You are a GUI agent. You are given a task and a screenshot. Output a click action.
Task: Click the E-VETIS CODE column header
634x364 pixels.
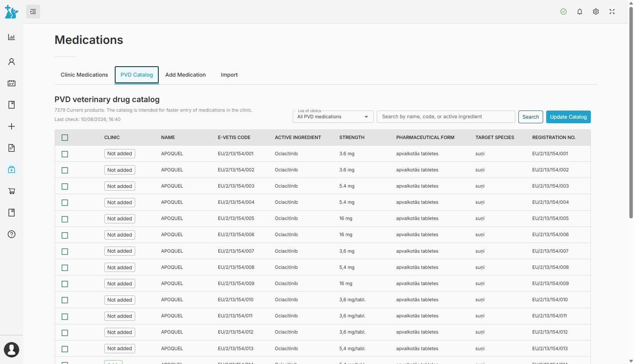point(234,138)
